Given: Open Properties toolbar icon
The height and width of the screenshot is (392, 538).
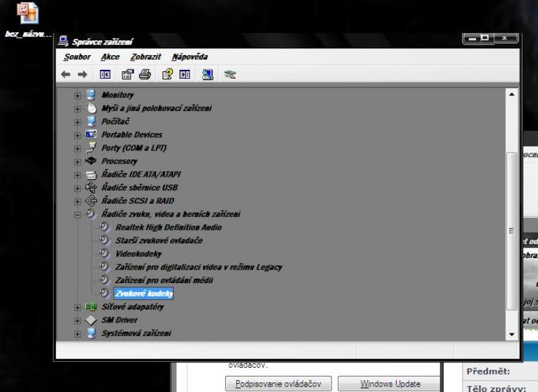Looking at the screenshot, I should 128,75.
